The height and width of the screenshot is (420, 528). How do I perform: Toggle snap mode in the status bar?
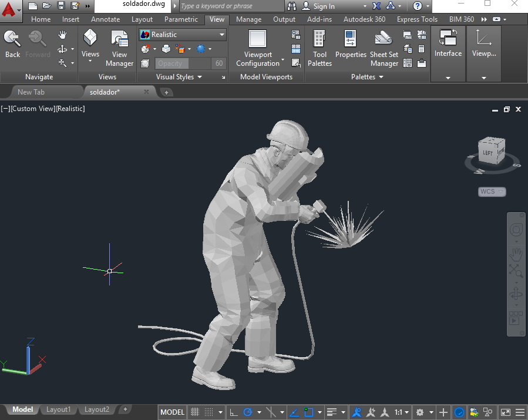[x=210, y=412]
